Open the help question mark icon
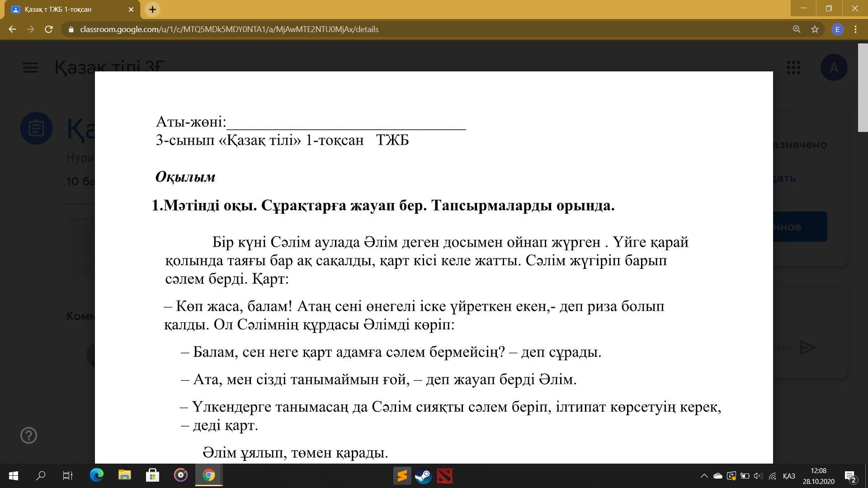This screenshot has width=868, height=488. (x=28, y=435)
